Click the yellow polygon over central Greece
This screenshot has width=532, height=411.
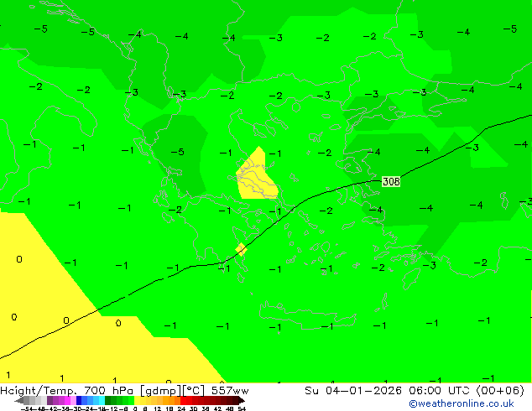tap(256, 176)
